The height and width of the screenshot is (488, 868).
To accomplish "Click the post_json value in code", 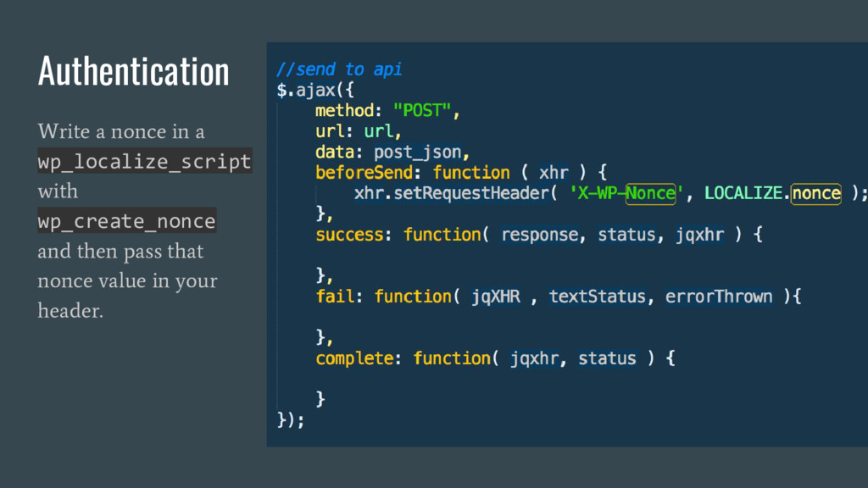I will pos(417,152).
